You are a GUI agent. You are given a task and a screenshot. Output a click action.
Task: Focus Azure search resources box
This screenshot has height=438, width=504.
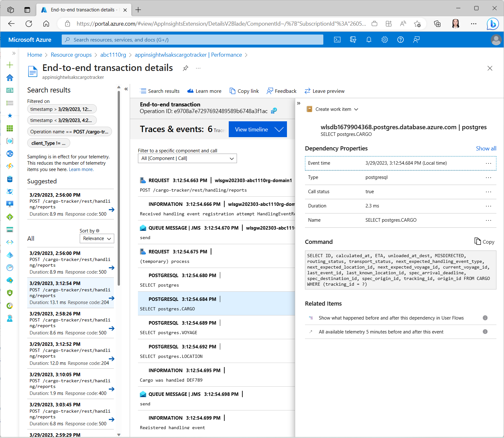[192, 40]
